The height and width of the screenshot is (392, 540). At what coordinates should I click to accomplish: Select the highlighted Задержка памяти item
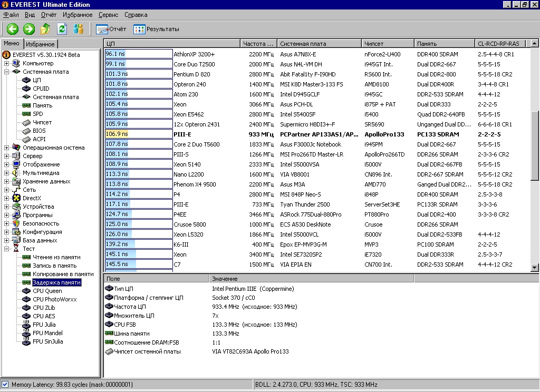click(x=56, y=282)
